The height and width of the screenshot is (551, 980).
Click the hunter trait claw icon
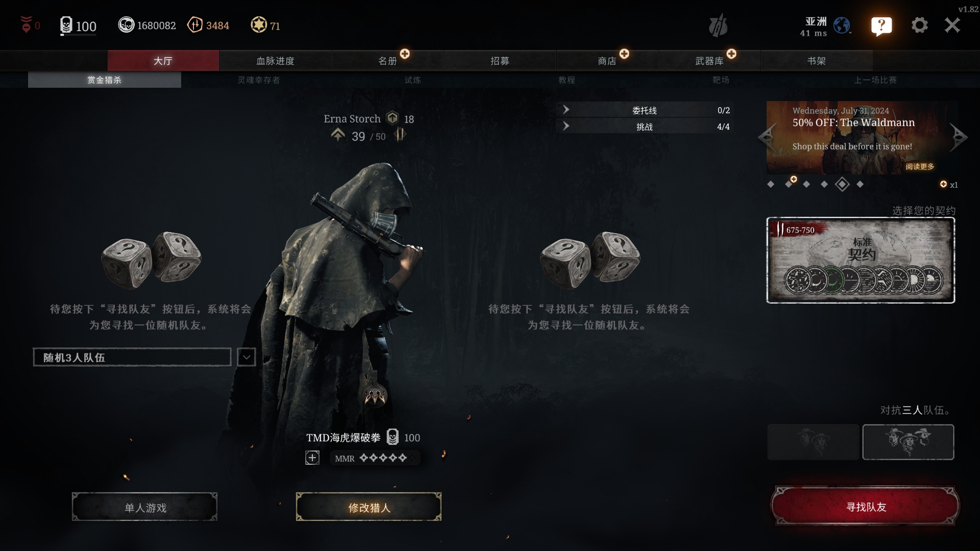tap(375, 395)
